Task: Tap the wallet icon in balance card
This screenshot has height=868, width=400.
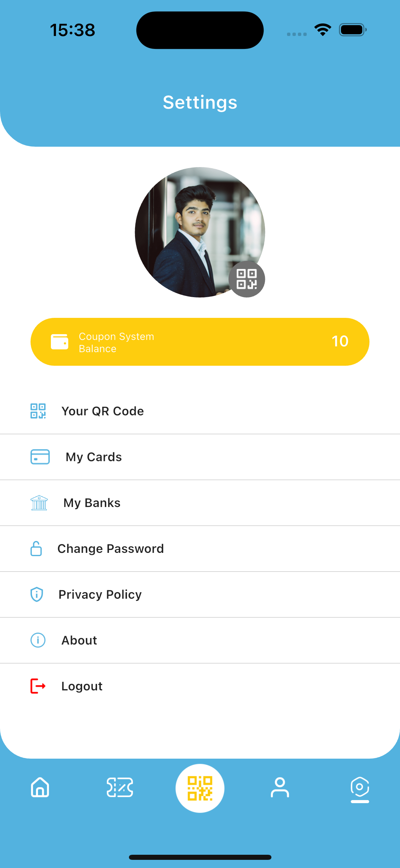Action: pos(59,342)
